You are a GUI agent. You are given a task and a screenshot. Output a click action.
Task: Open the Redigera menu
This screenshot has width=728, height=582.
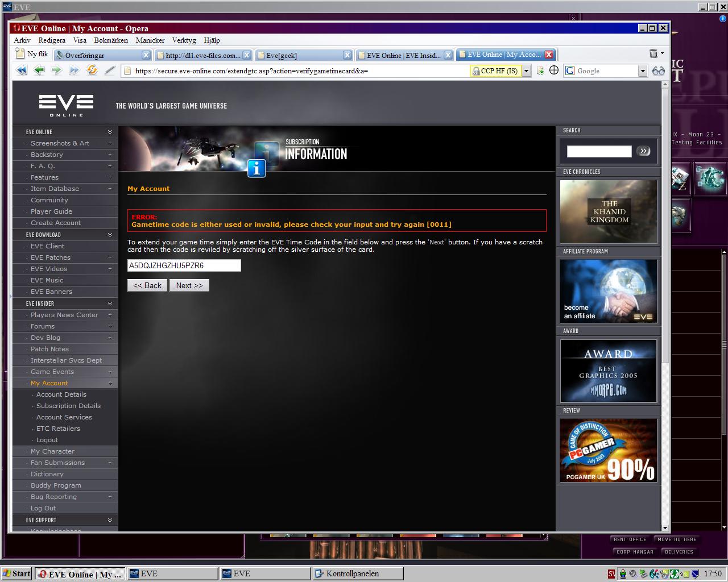coord(52,40)
